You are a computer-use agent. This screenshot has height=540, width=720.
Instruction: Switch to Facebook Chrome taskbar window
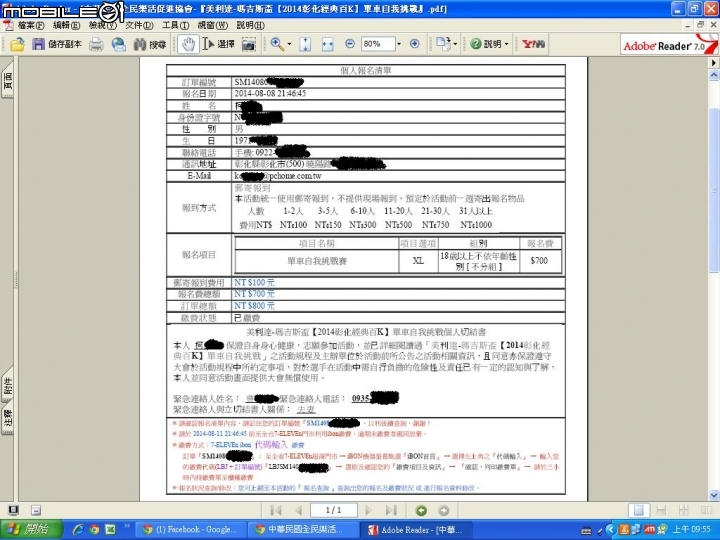pos(190,529)
